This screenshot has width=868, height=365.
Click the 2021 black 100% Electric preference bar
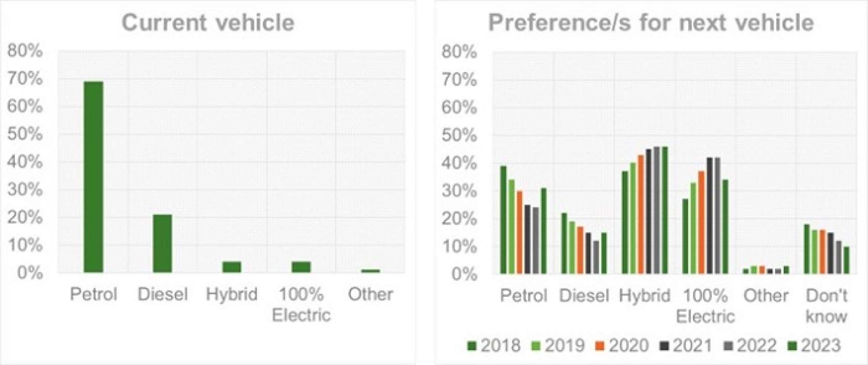tap(709, 216)
